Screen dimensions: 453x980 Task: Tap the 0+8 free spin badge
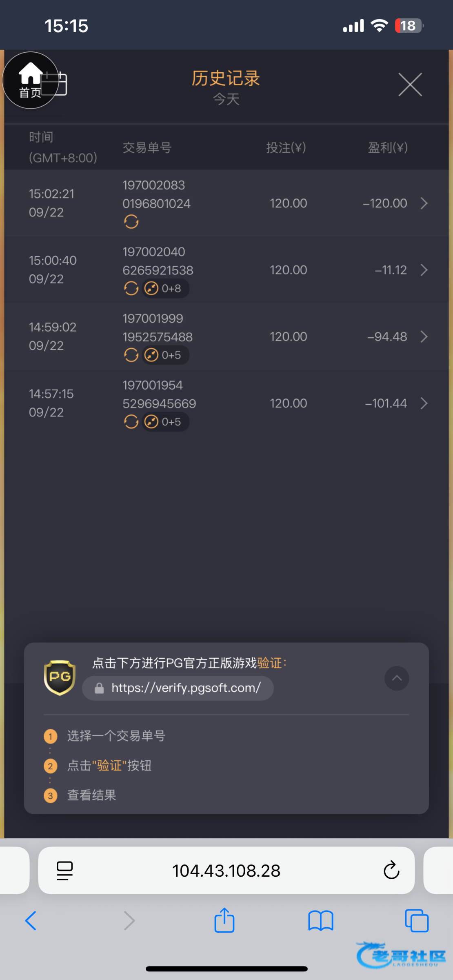pos(165,289)
